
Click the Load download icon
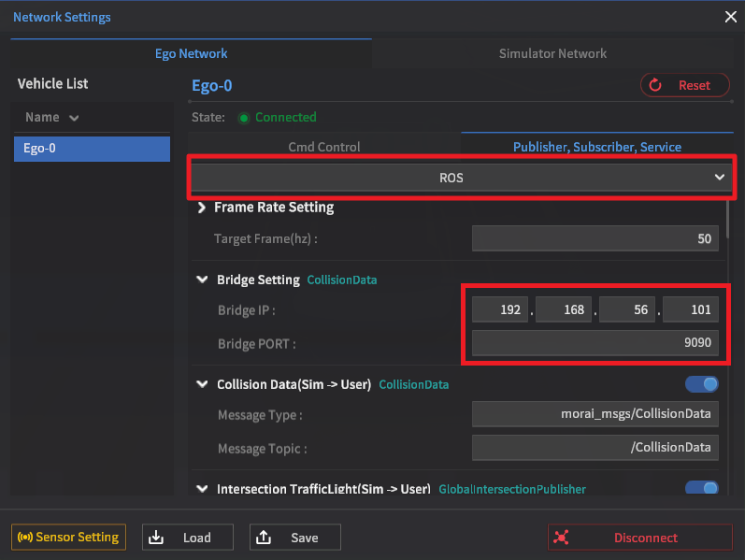click(x=156, y=538)
